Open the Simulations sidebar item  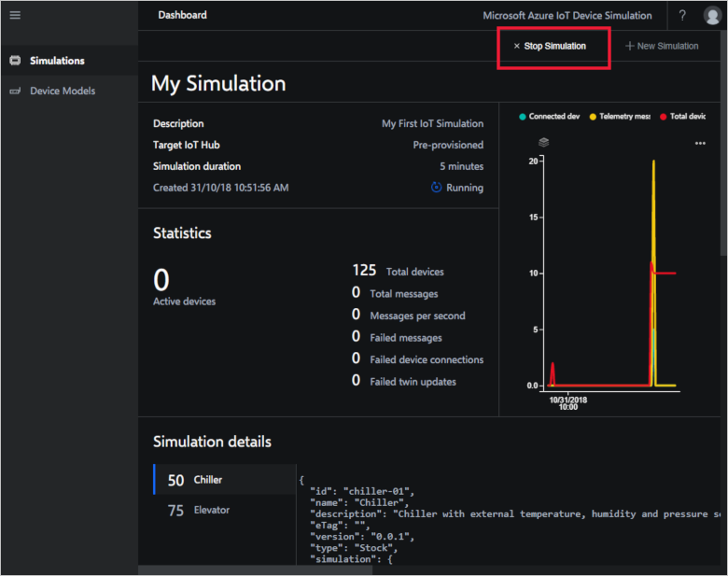click(57, 61)
